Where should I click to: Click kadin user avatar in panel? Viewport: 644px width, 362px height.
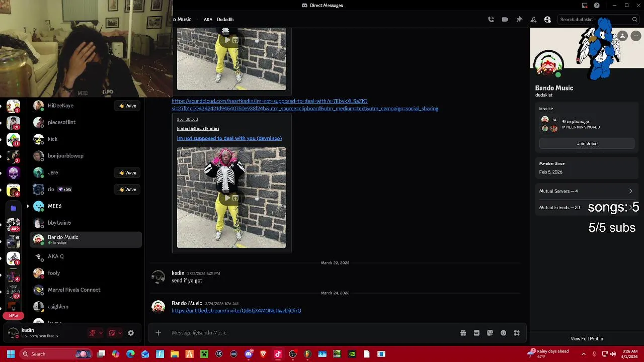tap(14, 333)
